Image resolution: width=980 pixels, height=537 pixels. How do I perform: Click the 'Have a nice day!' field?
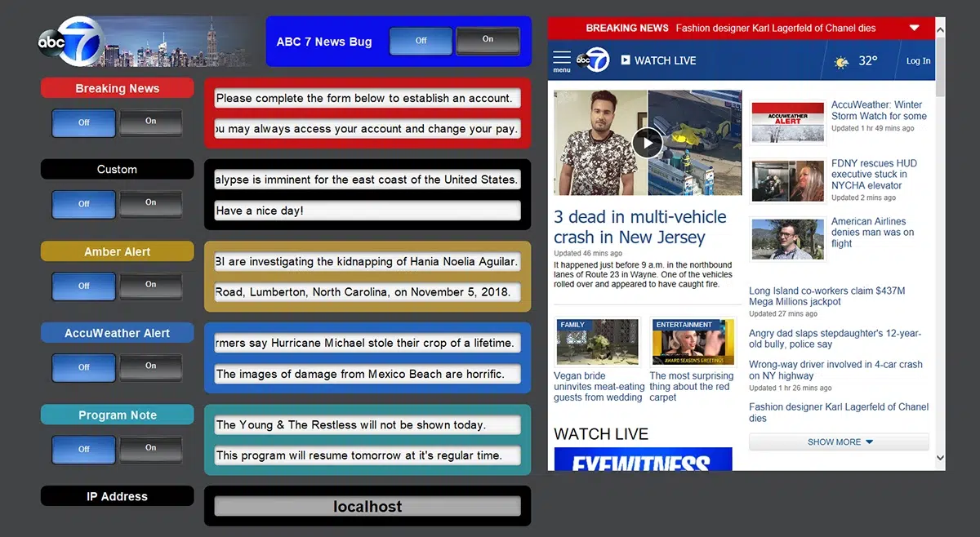(367, 211)
